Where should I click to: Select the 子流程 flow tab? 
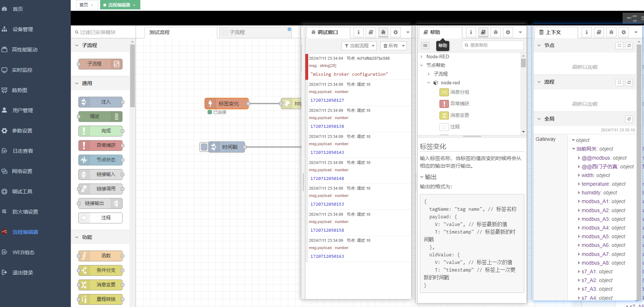(255, 32)
